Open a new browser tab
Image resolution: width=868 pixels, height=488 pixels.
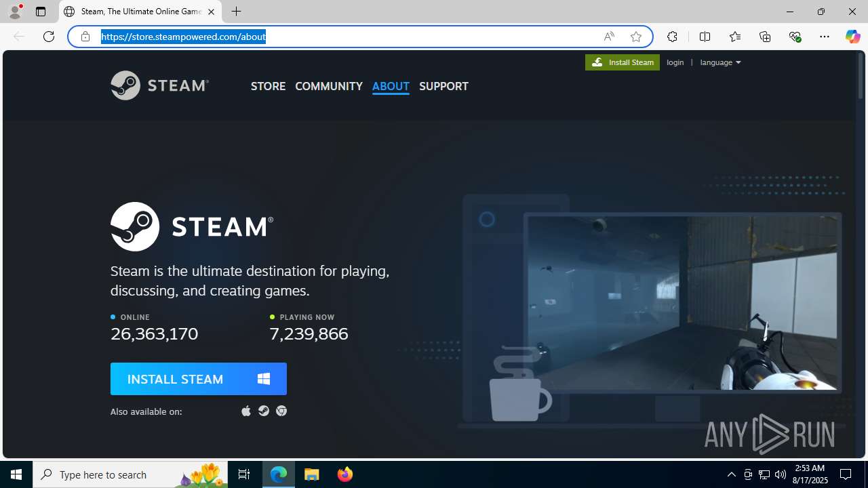click(236, 12)
